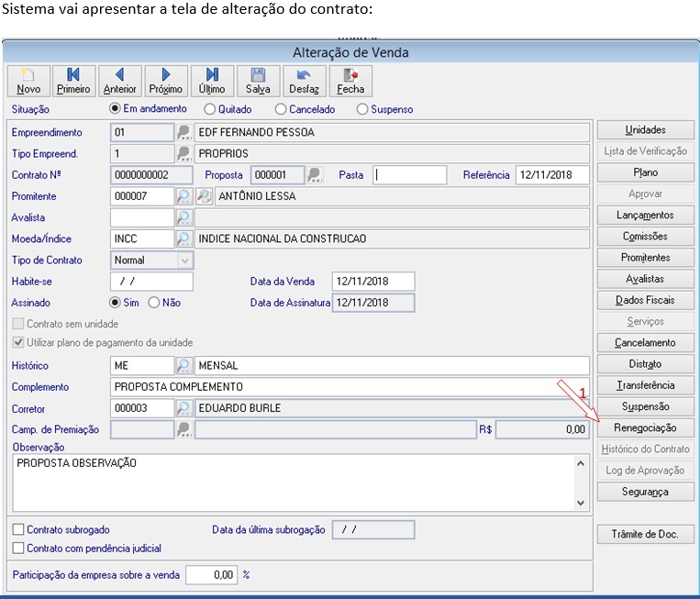Click the Referência date field
This screenshot has width=700, height=599.
pyautogui.click(x=552, y=175)
